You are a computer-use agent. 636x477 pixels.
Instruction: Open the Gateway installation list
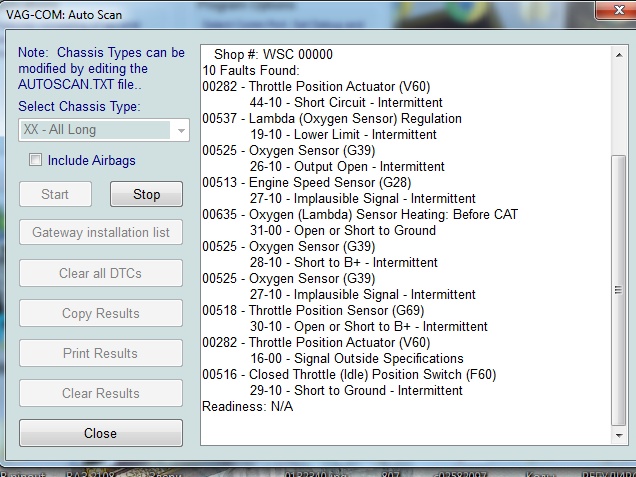[x=101, y=232]
